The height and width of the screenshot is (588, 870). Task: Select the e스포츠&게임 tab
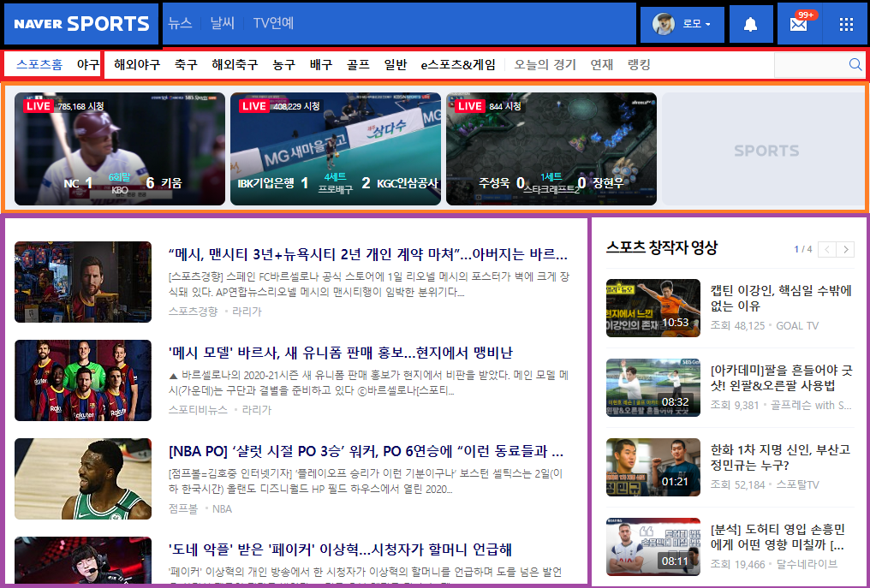click(458, 65)
